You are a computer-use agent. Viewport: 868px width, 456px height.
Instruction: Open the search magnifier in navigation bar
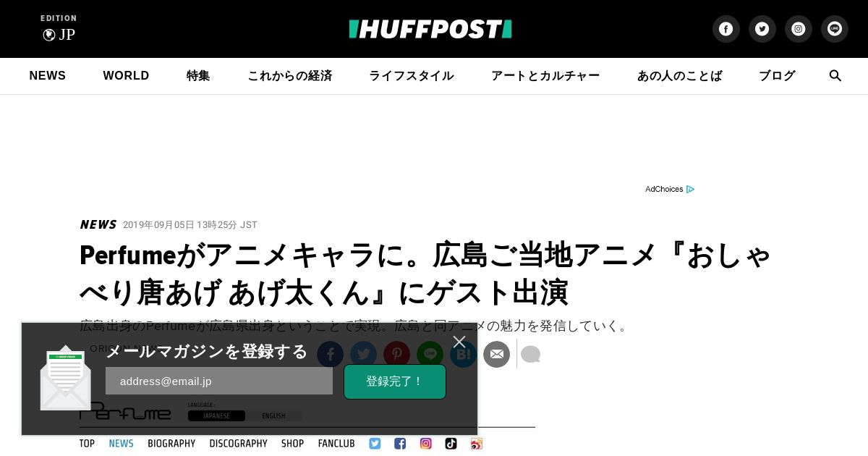click(x=835, y=76)
